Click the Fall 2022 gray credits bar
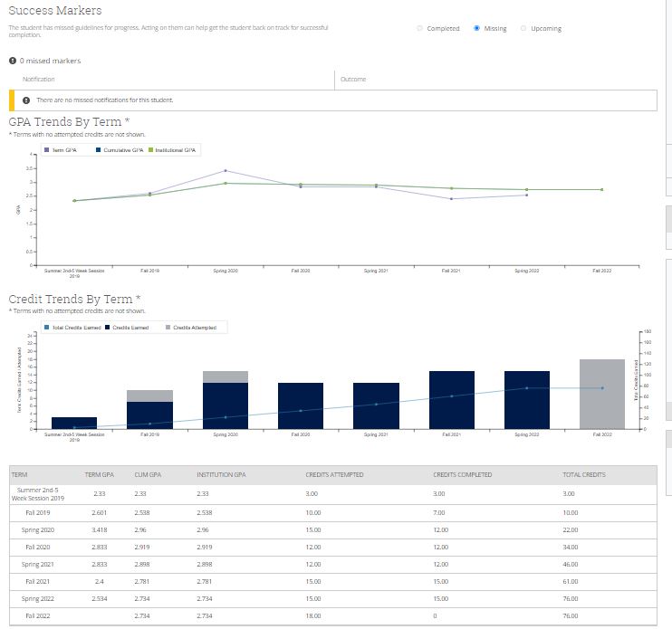The height and width of the screenshot is (629, 672). [x=602, y=394]
